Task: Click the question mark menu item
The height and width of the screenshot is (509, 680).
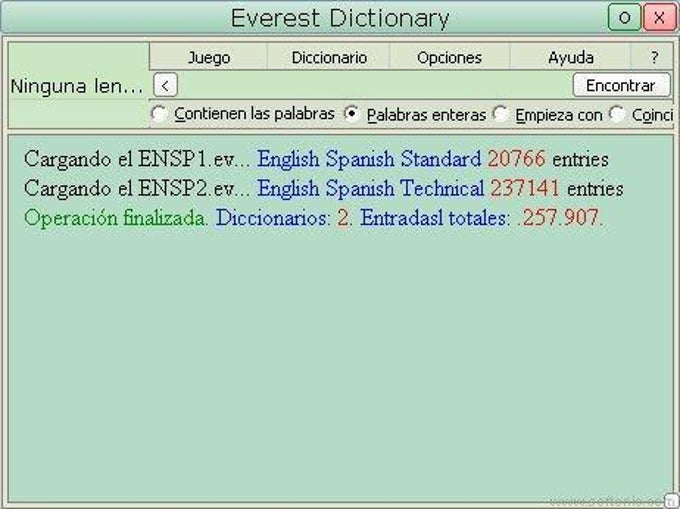Action: click(x=654, y=57)
